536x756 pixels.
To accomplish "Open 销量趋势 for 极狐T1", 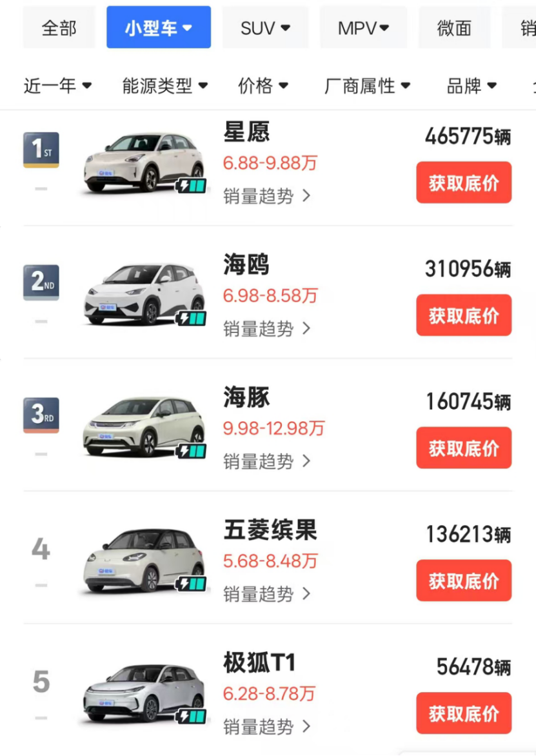I will (267, 726).
